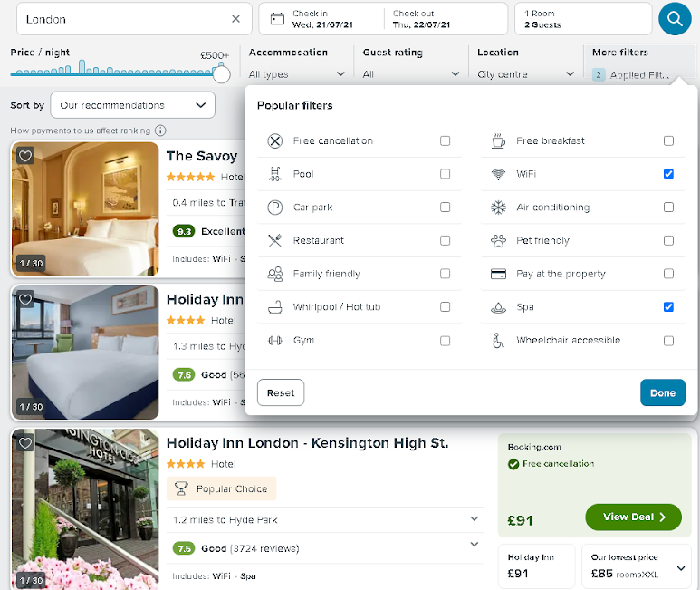
Task: Enable the Free cancellation checkbox
Action: click(446, 141)
